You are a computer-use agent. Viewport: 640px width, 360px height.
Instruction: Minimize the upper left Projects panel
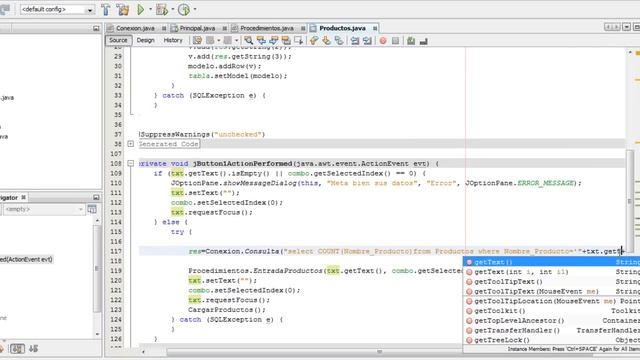pyautogui.click(x=96, y=28)
